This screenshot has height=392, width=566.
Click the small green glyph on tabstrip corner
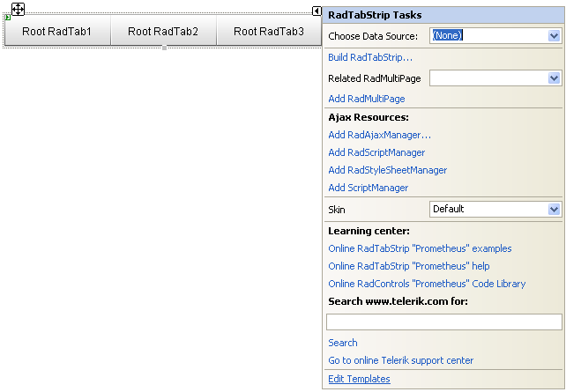point(8,17)
